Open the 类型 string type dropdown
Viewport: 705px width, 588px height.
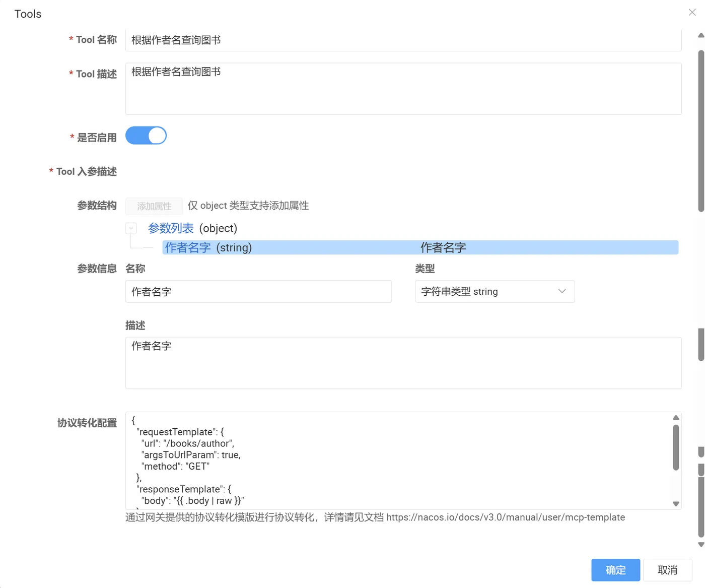(x=495, y=291)
